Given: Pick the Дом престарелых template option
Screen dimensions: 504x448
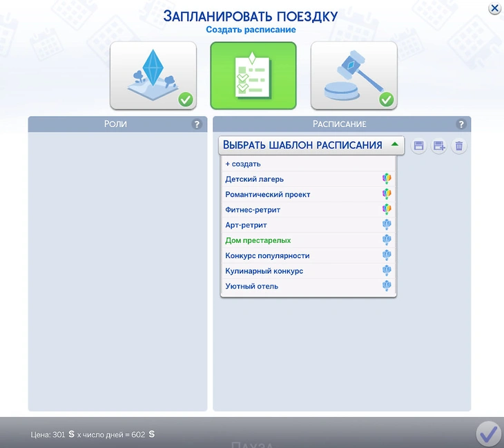Looking at the screenshot, I should [x=258, y=240].
